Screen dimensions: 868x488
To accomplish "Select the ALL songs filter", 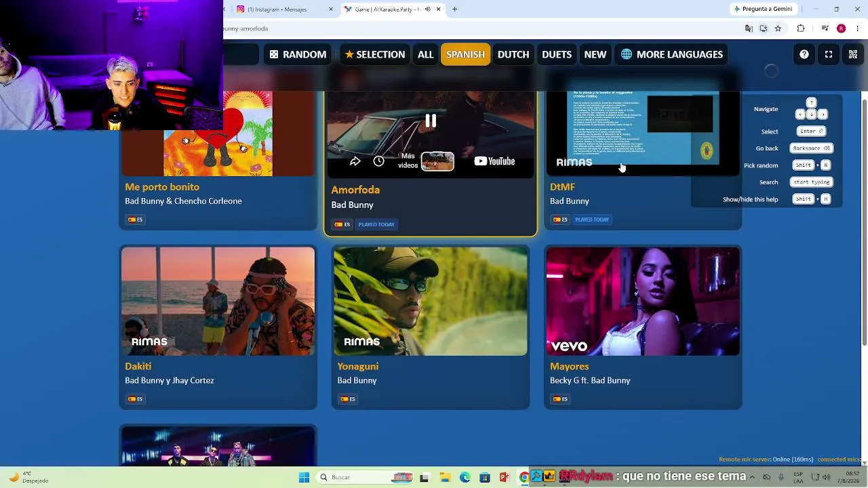I will point(425,54).
